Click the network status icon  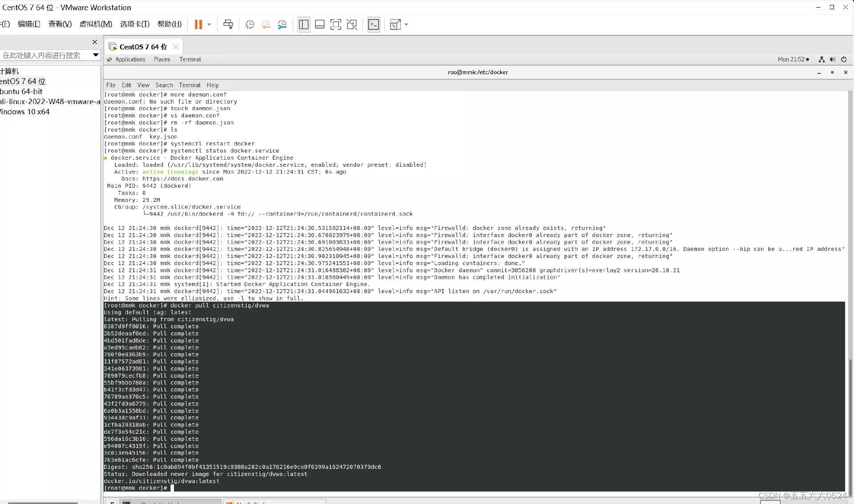coord(822,60)
